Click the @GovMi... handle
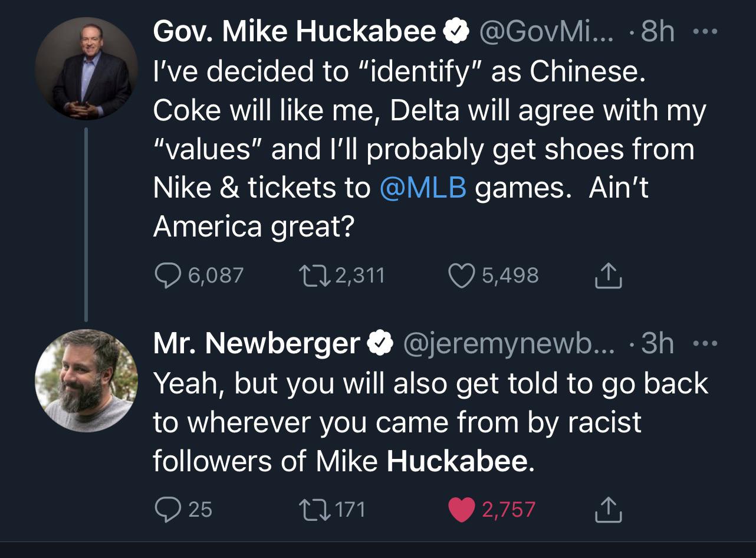The width and height of the screenshot is (756, 558). [x=546, y=31]
